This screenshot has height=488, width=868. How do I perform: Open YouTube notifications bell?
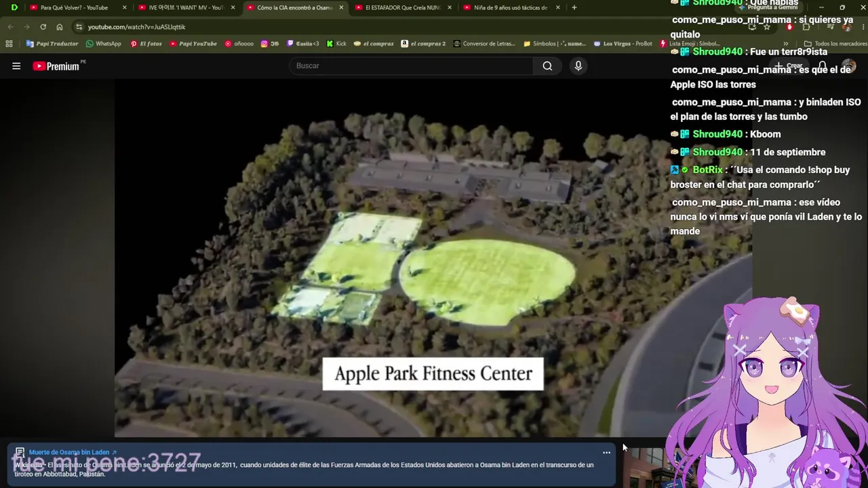(x=823, y=66)
